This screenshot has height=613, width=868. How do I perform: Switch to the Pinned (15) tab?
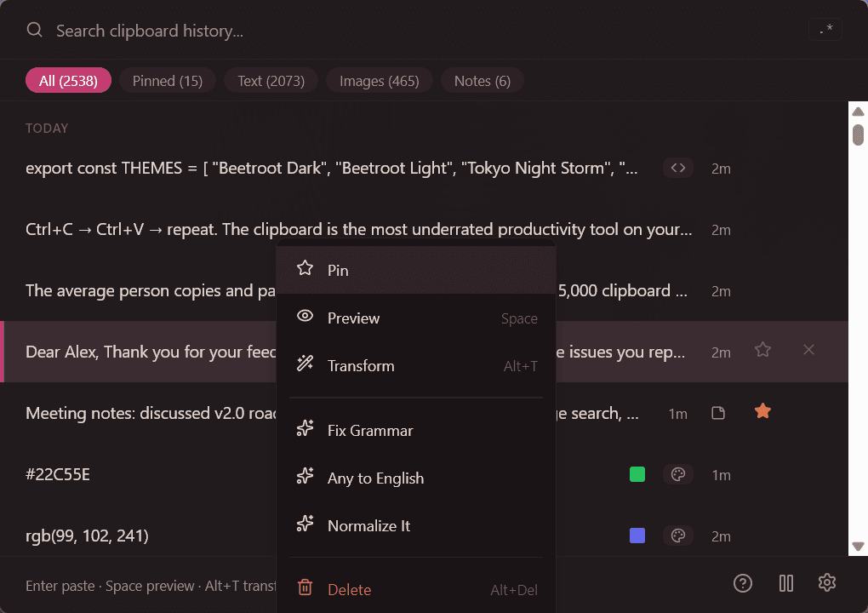pyautogui.click(x=167, y=80)
